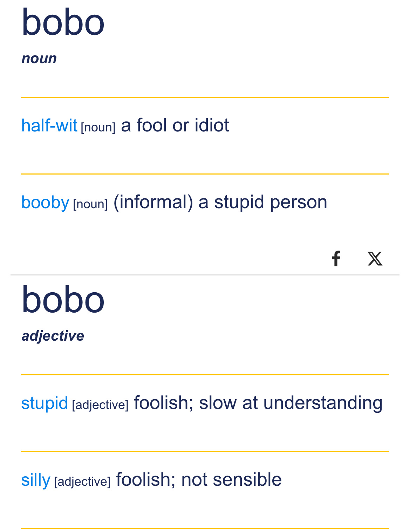The height and width of the screenshot is (532, 410).
Task: Click the italic adjective part-of-speech label
Action: tap(53, 336)
